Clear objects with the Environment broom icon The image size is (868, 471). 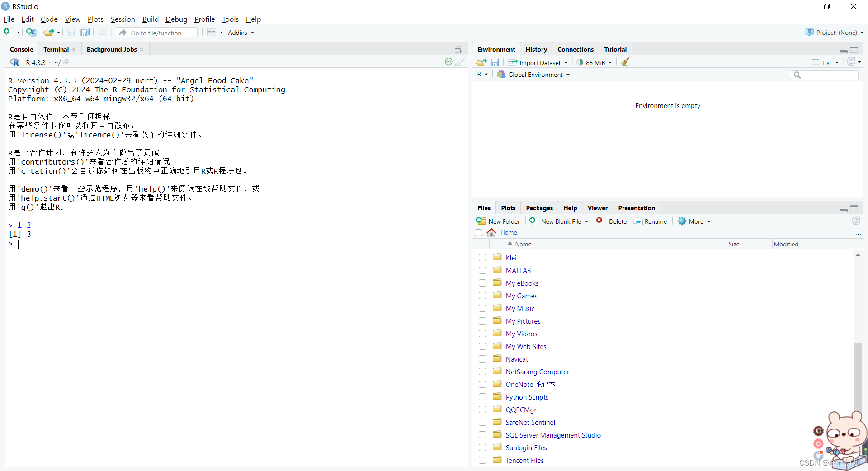625,62
